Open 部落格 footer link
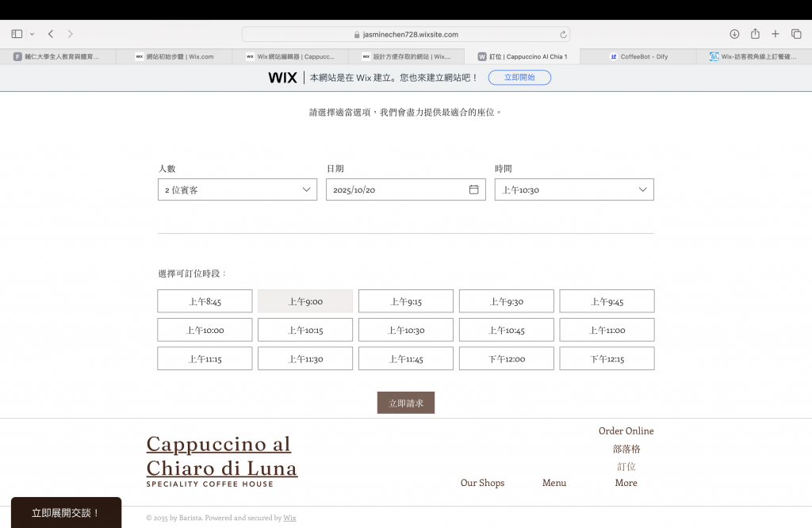Viewport: 812px width, 528px height. click(626, 449)
